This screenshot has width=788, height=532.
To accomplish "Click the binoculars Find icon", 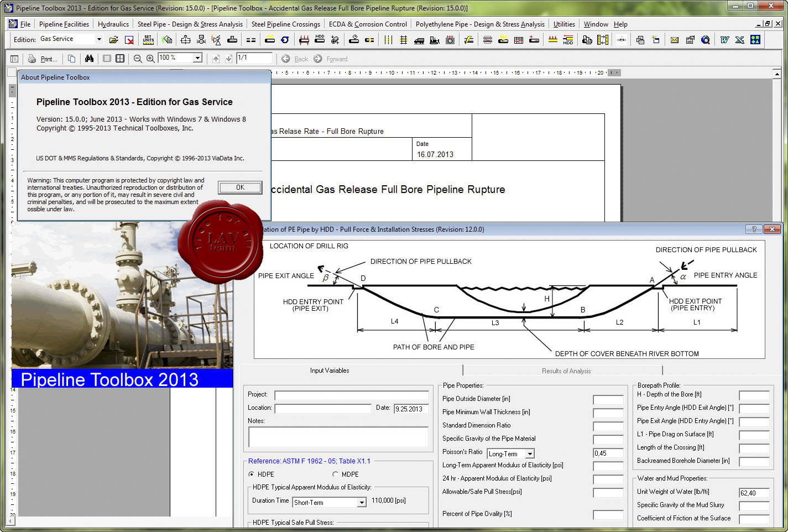I will [x=89, y=59].
